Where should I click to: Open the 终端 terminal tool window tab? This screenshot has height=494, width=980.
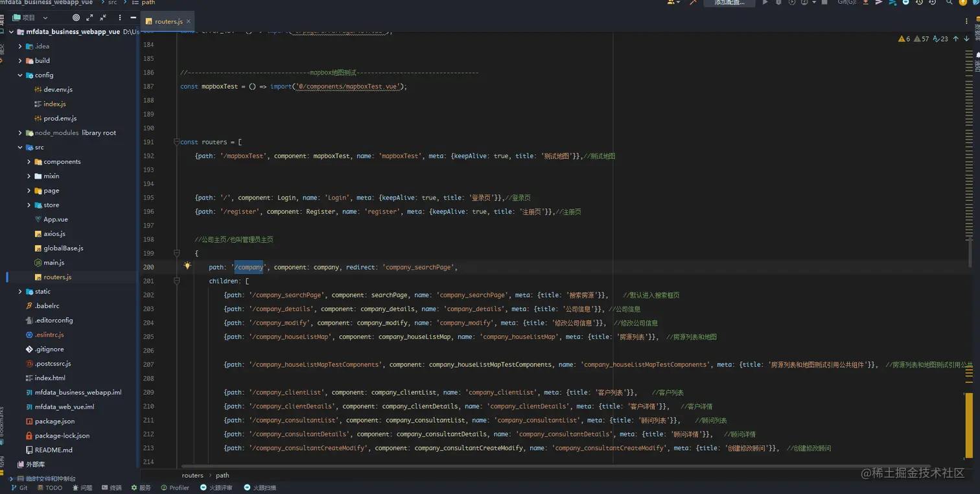[111, 488]
